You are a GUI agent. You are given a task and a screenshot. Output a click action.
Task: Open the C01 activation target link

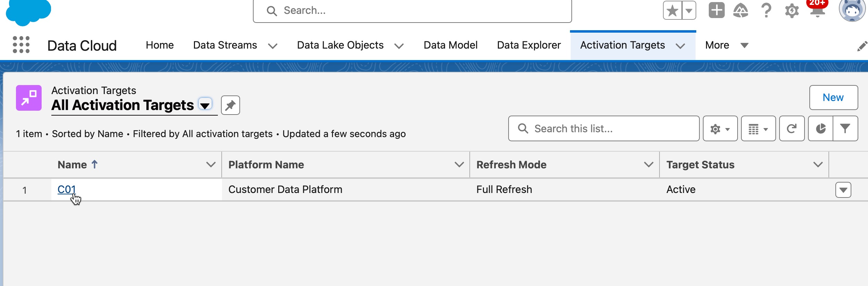pos(67,190)
